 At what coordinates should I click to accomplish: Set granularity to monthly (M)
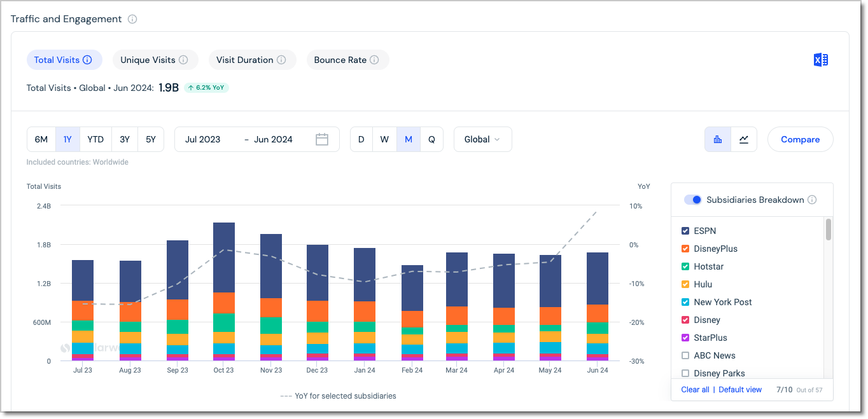[409, 139]
